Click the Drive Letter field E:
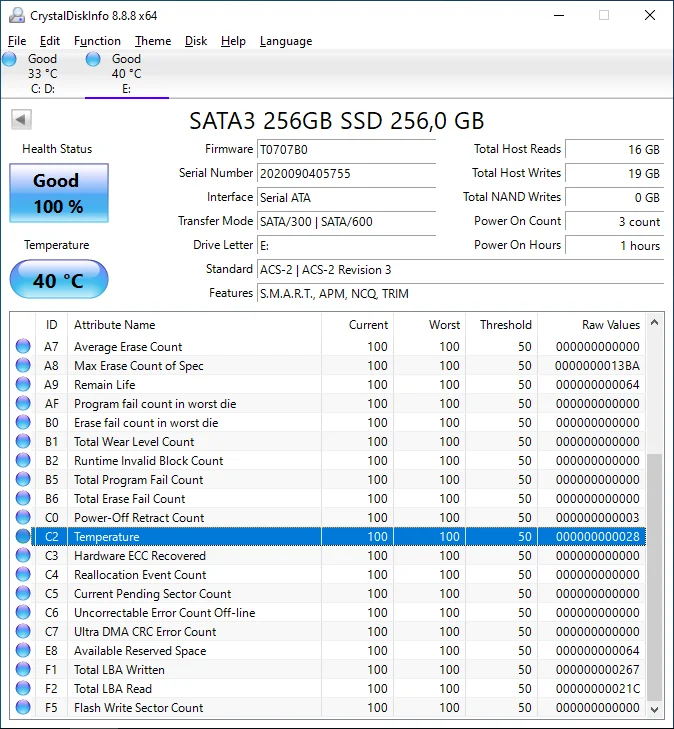This screenshot has width=674, height=729. tap(346, 245)
